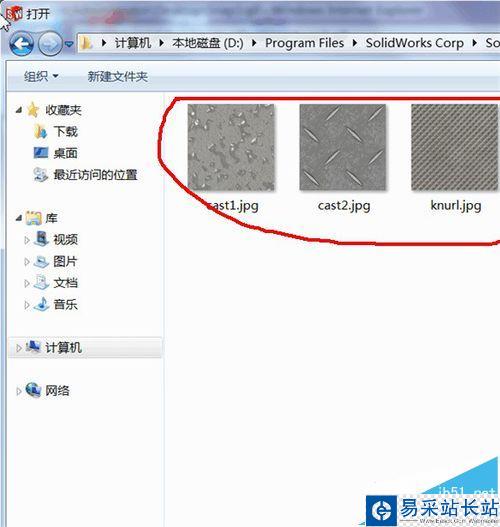The image size is (500, 527).
Task: Select the cast2.jpg thumbnail
Action: pyautogui.click(x=343, y=148)
